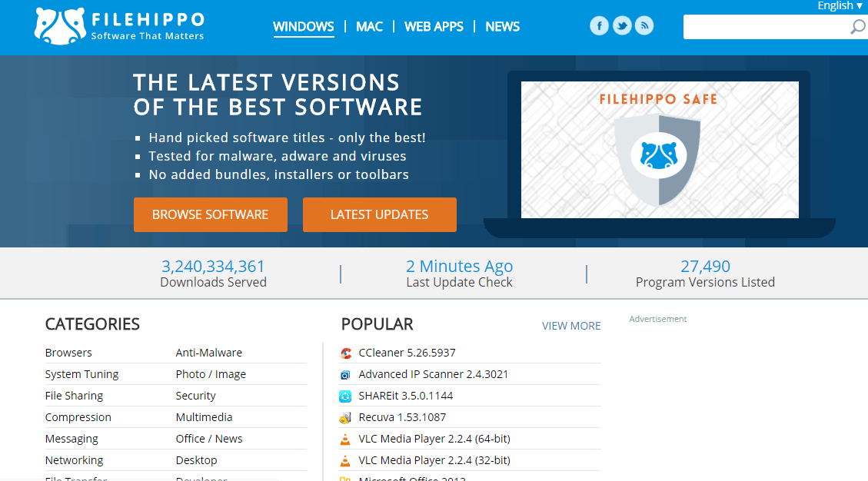Click the Microsoft Office 2013 icon
The height and width of the screenshot is (481, 868).
point(347,477)
